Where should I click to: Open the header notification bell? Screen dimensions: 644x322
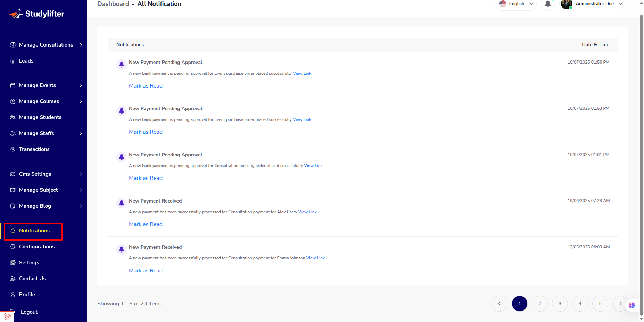[548, 4]
